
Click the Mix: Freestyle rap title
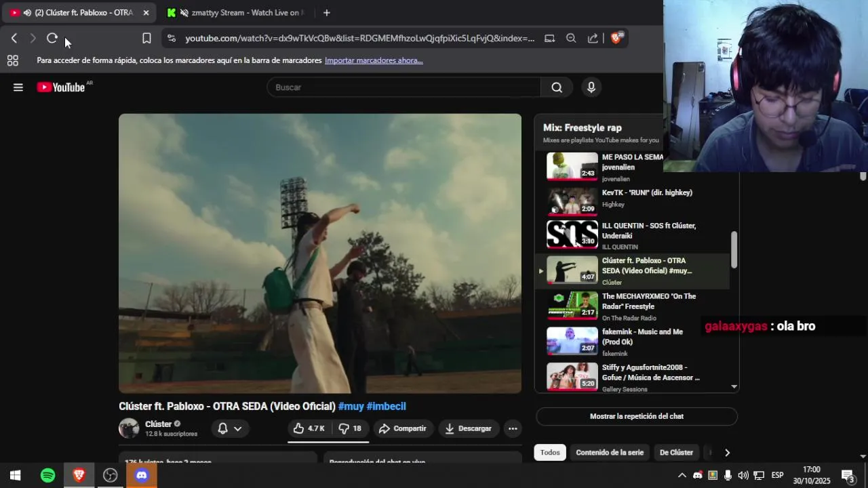pos(583,127)
